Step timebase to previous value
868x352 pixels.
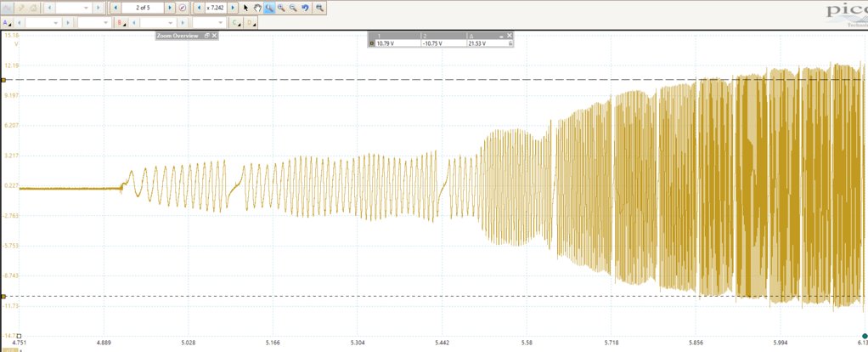pos(49,8)
